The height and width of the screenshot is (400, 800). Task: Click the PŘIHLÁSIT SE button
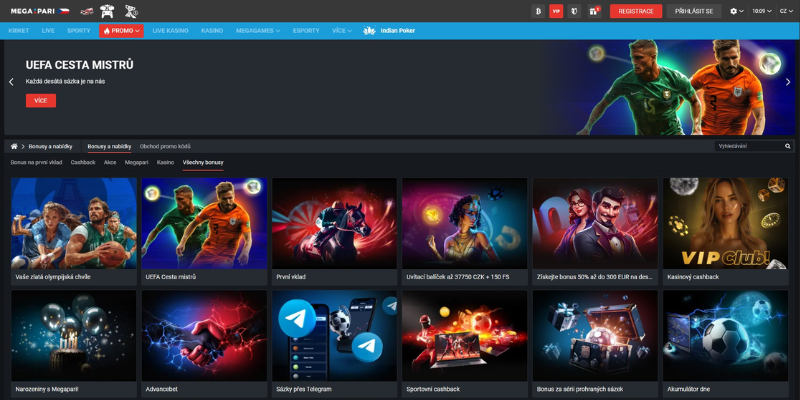[x=694, y=11]
